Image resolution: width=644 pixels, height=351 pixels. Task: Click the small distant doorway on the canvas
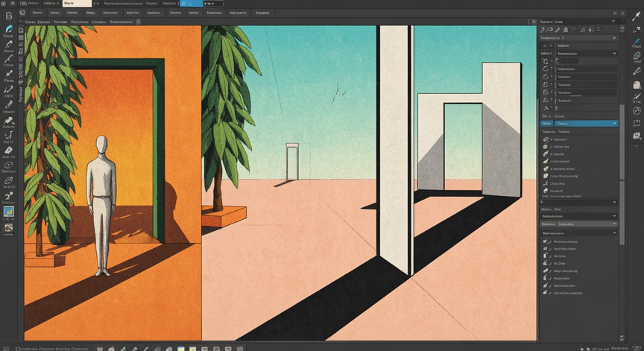click(x=292, y=161)
